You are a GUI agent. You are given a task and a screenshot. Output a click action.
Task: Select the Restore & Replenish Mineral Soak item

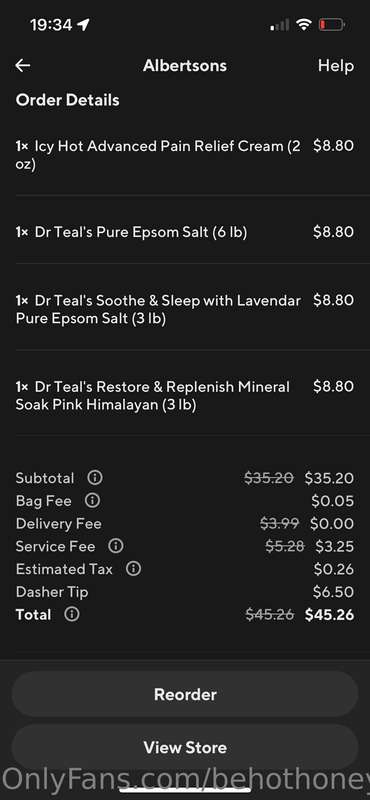(185, 395)
